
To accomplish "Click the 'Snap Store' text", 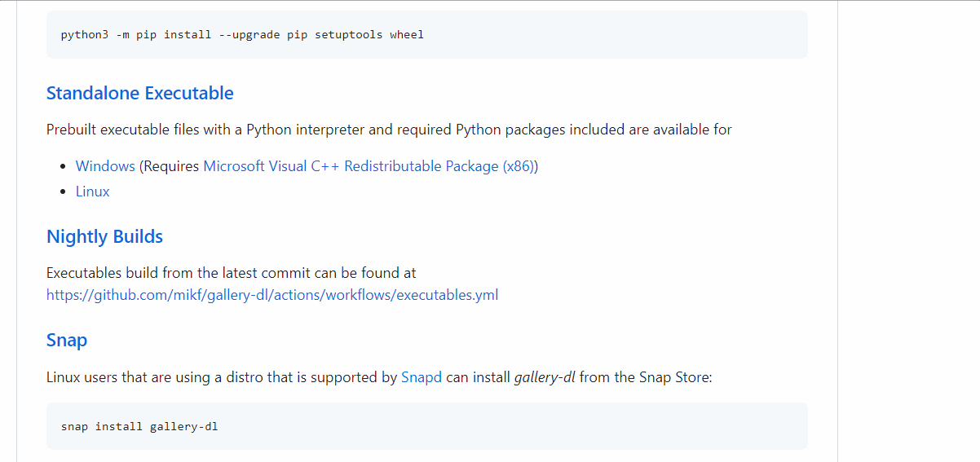I will point(675,378).
